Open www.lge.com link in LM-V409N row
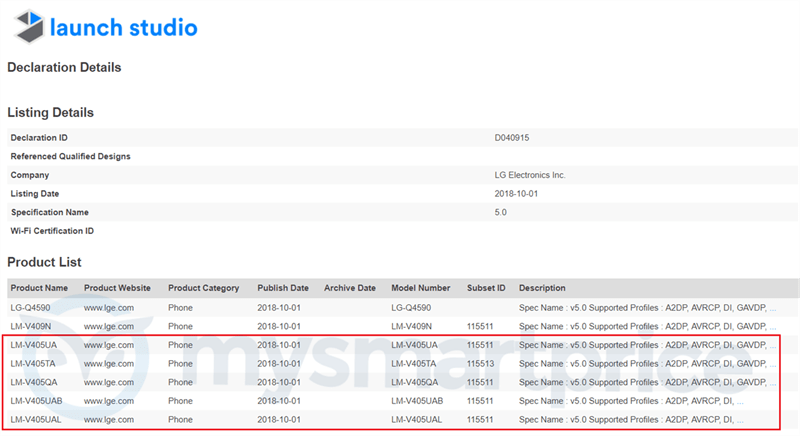The width and height of the screenshot is (800, 436). (109, 326)
